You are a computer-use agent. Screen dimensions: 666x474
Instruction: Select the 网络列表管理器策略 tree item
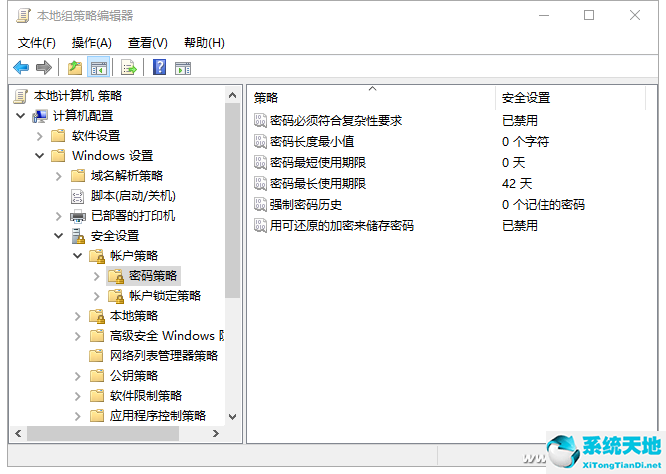pos(164,356)
